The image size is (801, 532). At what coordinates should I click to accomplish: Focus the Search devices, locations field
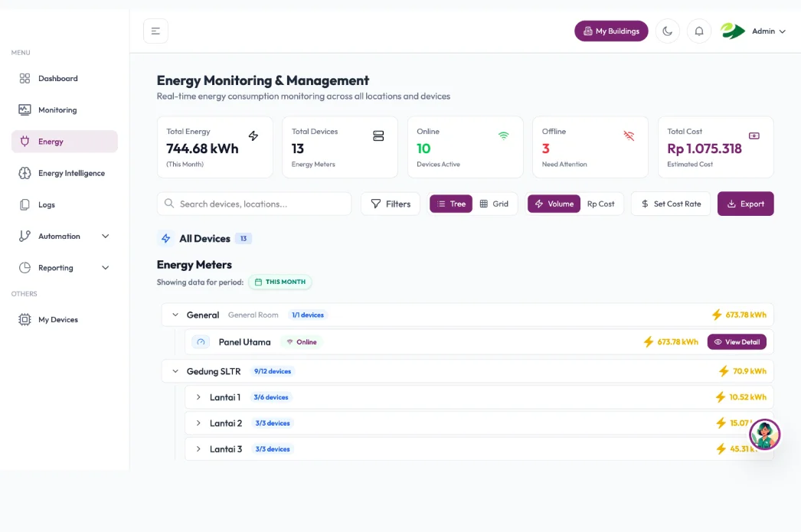click(254, 204)
